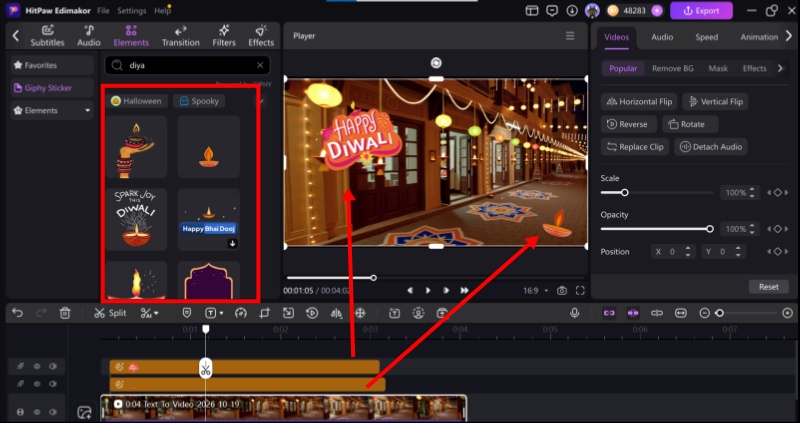The height and width of the screenshot is (423, 800).
Task: Open the Effects tab in left panel
Action: coord(261,36)
